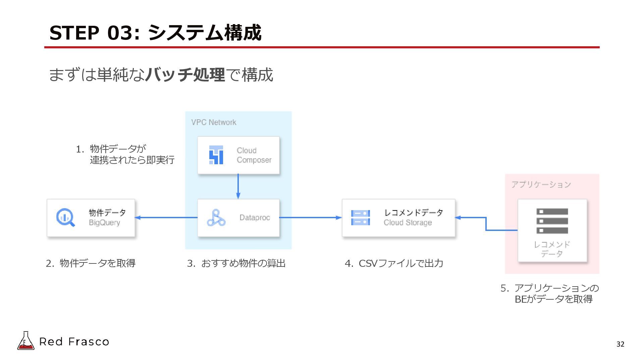Click the Dataproc cluster icon
644x362 pixels.
coord(216,218)
